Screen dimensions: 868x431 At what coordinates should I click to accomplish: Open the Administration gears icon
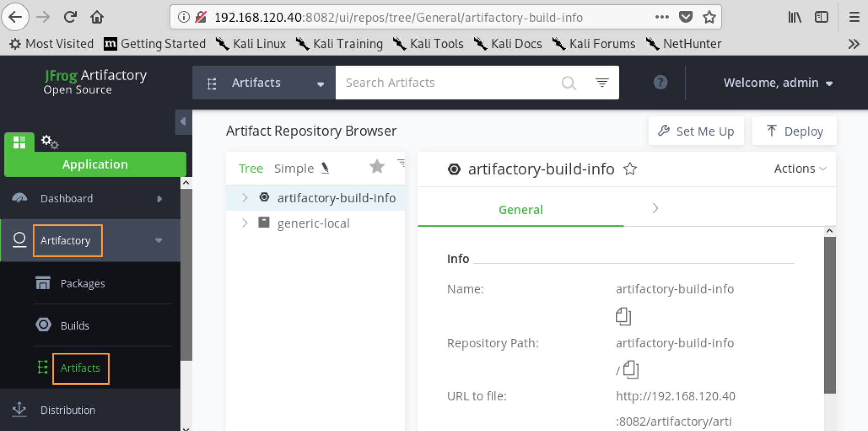(50, 142)
